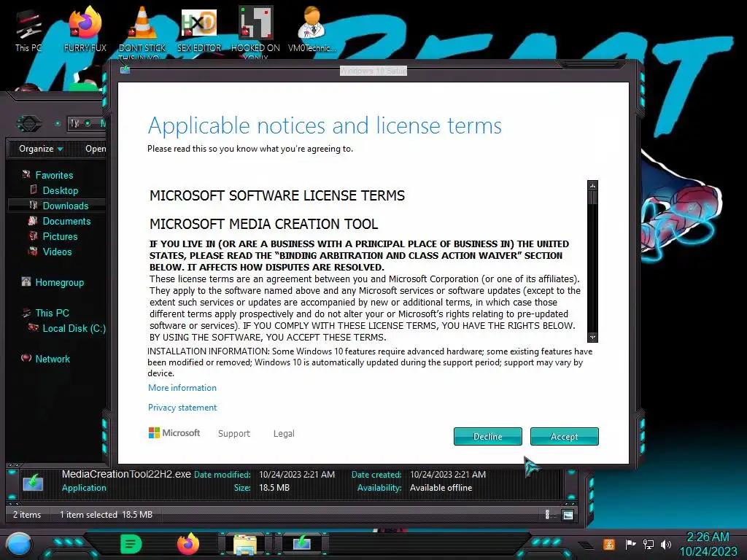Select This PC in Explorer navigation pane
Viewport: 747px width, 560px height.
pyautogui.click(x=53, y=313)
